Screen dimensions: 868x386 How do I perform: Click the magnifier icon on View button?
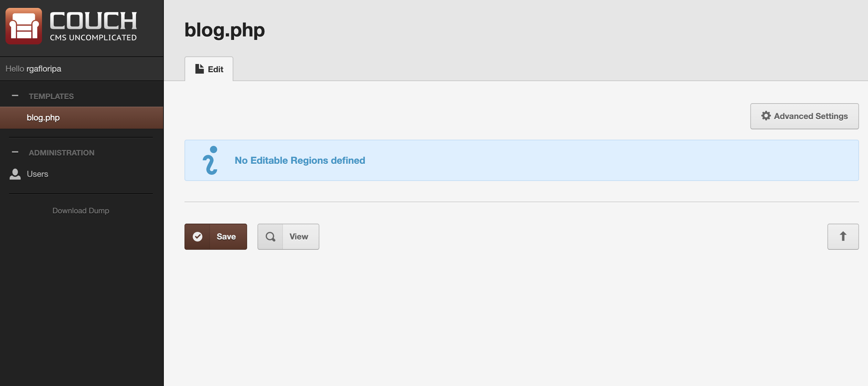[271, 237]
